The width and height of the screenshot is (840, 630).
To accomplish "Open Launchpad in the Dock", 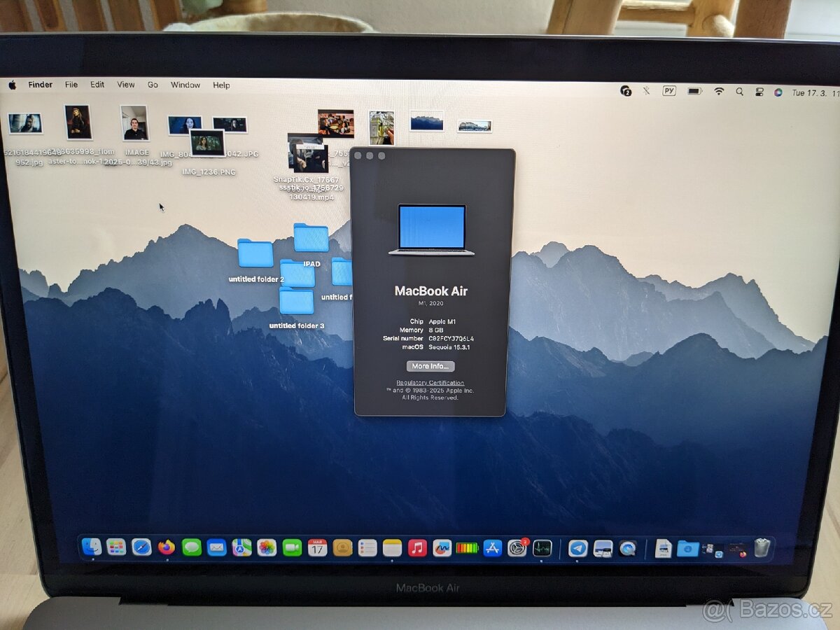I will point(116,547).
